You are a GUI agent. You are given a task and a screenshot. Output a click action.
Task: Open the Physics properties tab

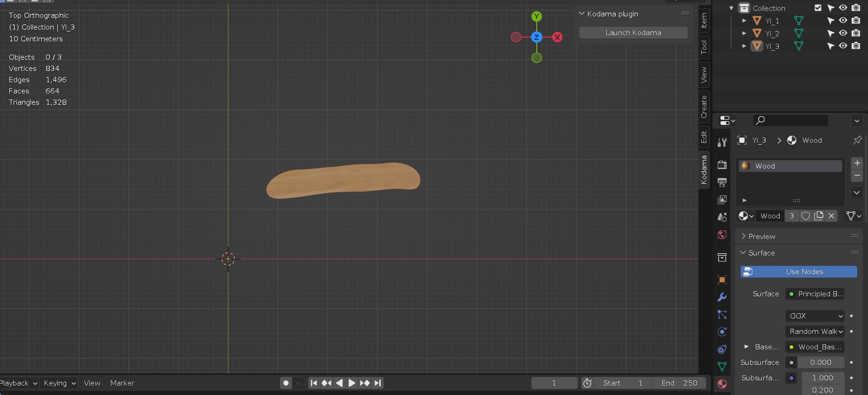pos(722,332)
